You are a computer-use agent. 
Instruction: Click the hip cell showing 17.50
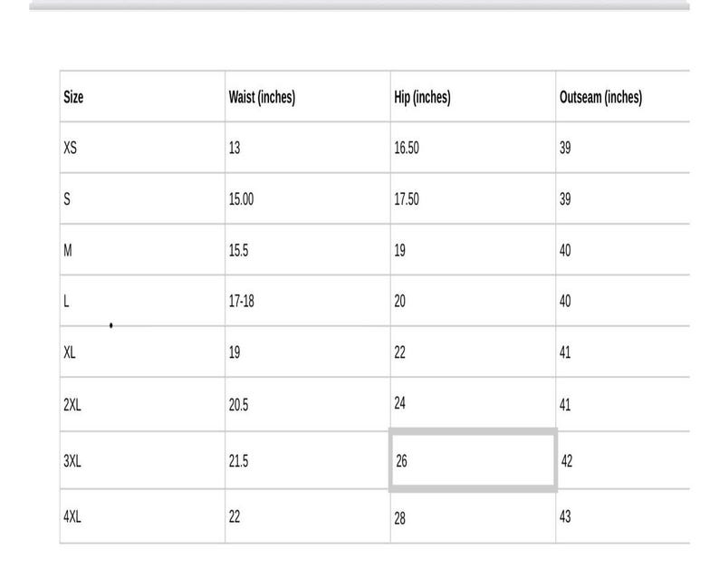[x=474, y=198]
